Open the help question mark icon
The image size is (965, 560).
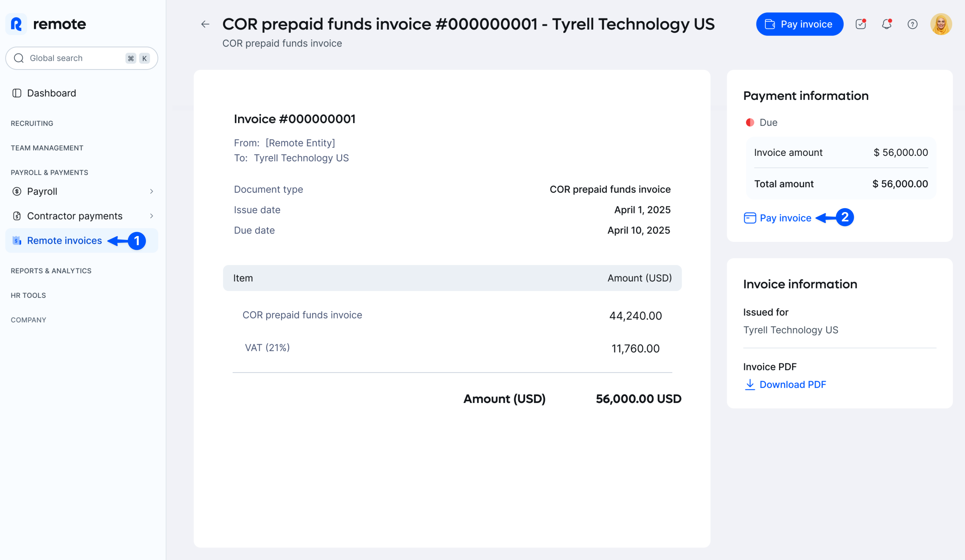(x=913, y=25)
